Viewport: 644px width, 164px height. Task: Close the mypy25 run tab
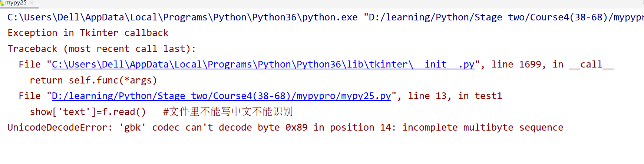click(x=32, y=3)
